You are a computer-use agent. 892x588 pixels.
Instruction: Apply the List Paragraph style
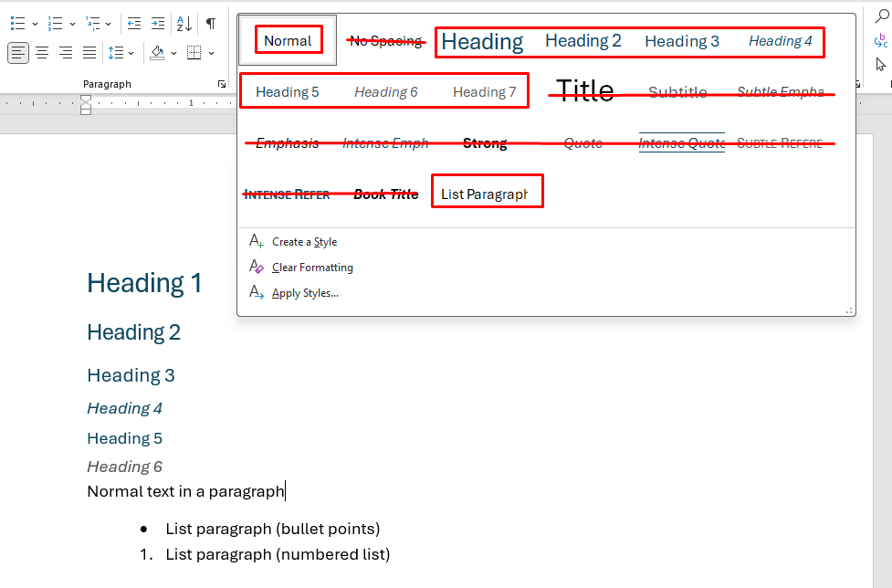point(484,194)
